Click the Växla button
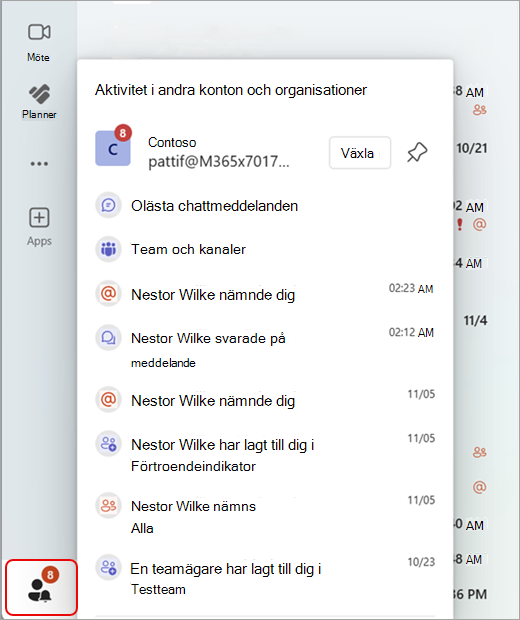The image size is (520, 620). tap(360, 153)
